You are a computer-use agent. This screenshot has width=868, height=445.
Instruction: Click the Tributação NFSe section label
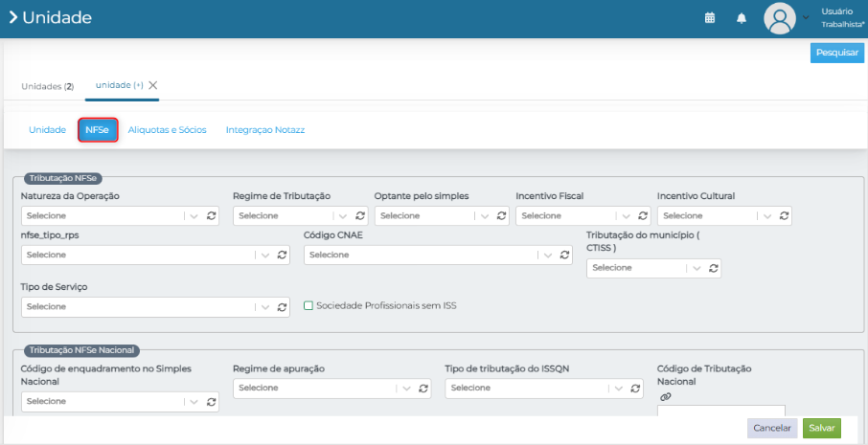(x=63, y=178)
